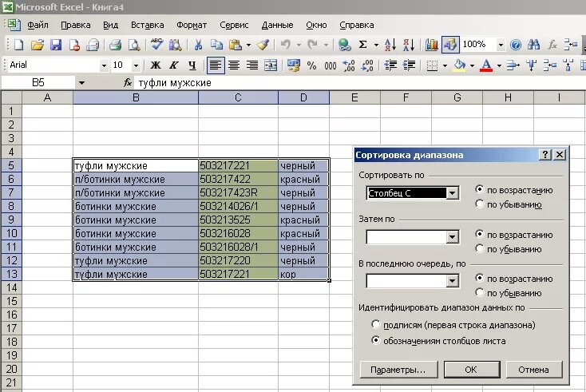Viewport: 586px width, 392px height.
Task: Click the Sort Ascending toolbar icon
Action: [x=390, y=45]
